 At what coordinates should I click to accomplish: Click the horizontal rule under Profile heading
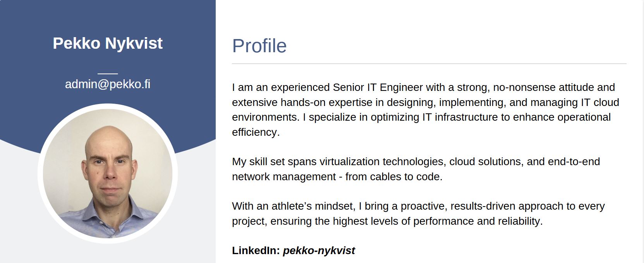click(x=429, y=63)
